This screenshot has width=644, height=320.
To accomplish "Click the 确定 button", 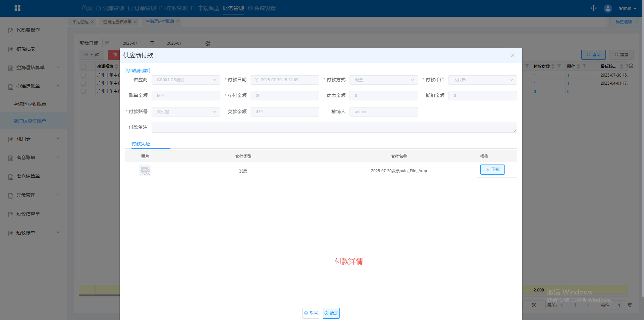I will tap(331, 313).
